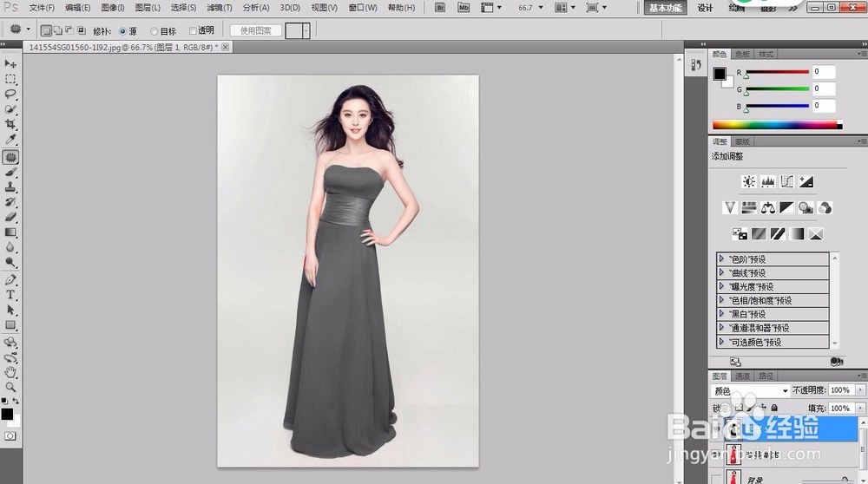This screenshot has height=484, width=868.
Task: Select the Pen tool
Action: pyautogui.click(x=10, y=280)
